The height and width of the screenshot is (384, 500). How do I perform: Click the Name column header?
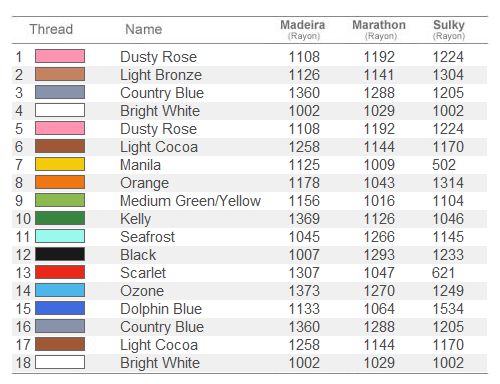pos(144,29)
